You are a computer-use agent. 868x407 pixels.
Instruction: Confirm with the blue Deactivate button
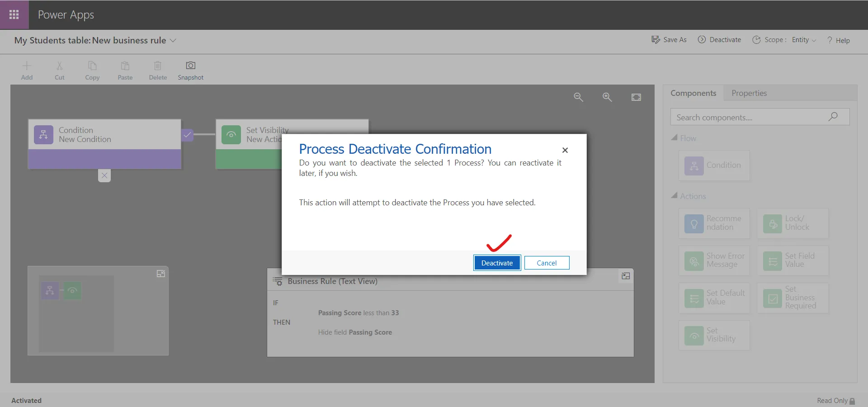497,263
